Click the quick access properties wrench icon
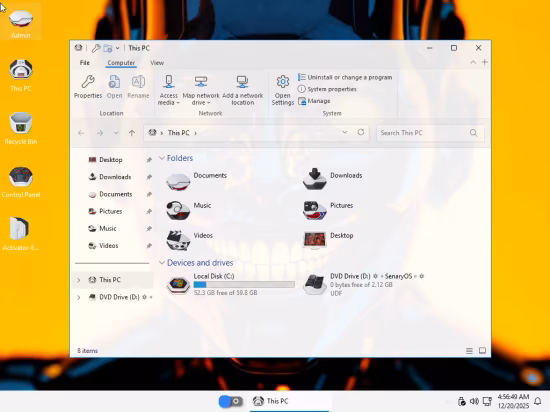 point(96,48)
